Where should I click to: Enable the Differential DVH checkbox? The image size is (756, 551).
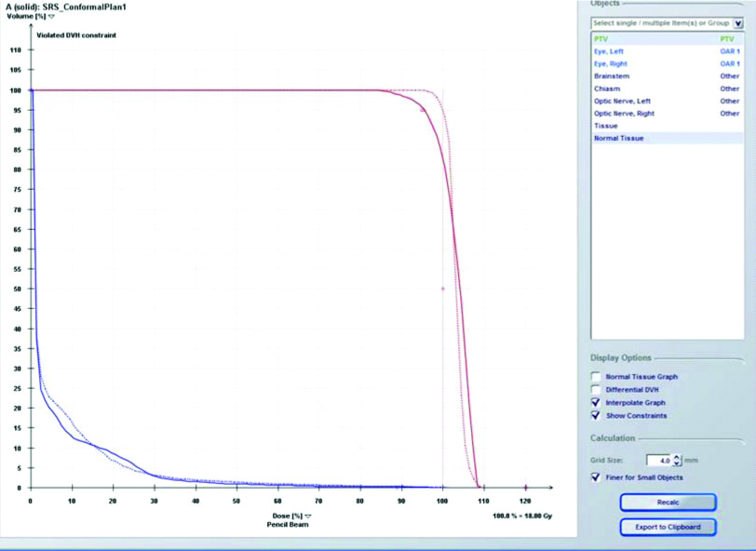596,389
